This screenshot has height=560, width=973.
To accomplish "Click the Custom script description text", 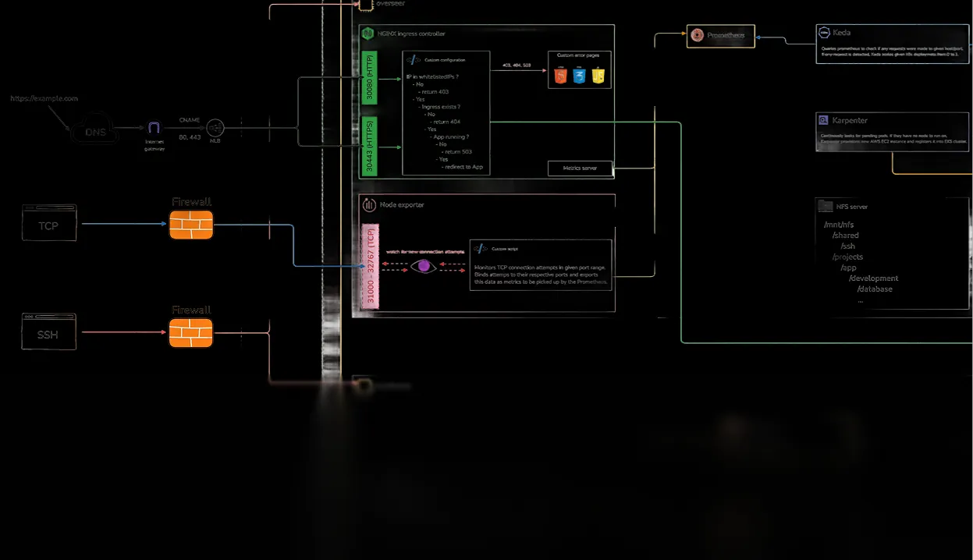I will 541,276.
